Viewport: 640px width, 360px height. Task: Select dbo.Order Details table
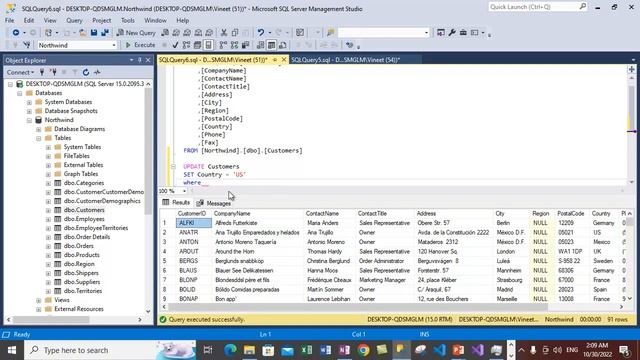[87, 237]
